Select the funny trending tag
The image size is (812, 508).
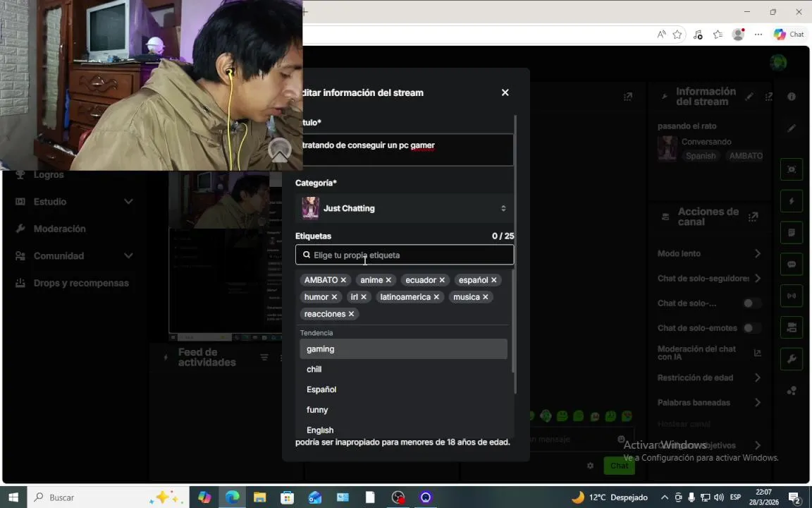403,409
